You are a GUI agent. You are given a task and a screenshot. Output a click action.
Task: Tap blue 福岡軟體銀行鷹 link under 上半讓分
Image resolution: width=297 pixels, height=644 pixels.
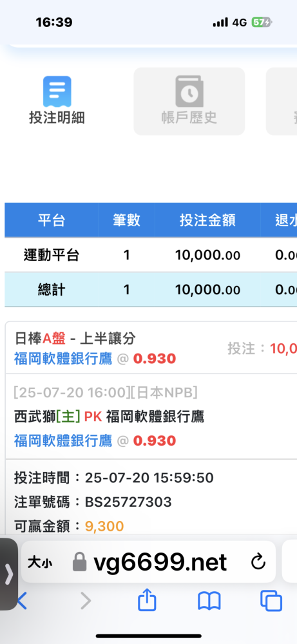click(63, 359)
